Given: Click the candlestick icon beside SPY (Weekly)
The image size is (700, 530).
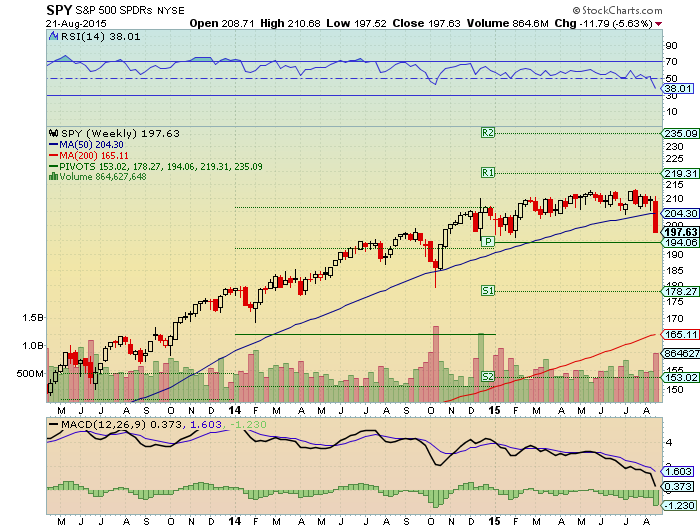Looking at the screenshot, I should 53,133.
